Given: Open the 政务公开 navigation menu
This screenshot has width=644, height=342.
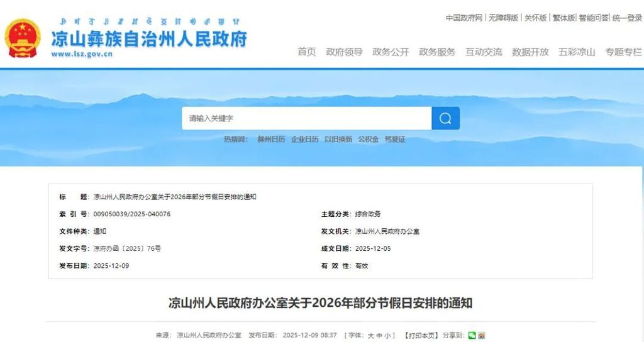Looking at the screenshot, I should 391,52.
